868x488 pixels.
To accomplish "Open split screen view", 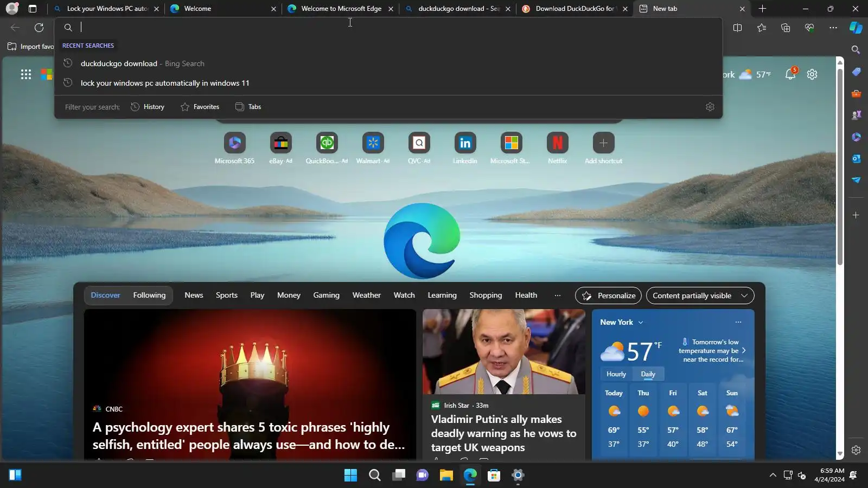I will pyautogui.click(x=737, y=28).
